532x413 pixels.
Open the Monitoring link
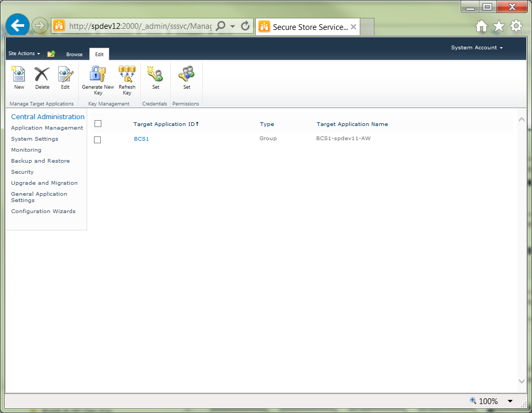tap(26, 150)
